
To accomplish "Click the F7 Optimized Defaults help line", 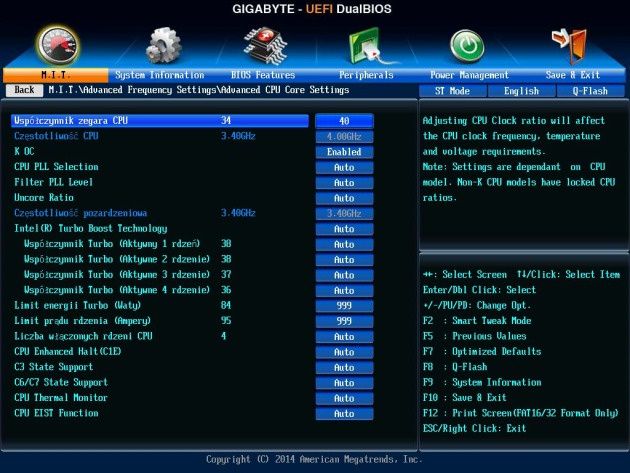I will [482, 352].
